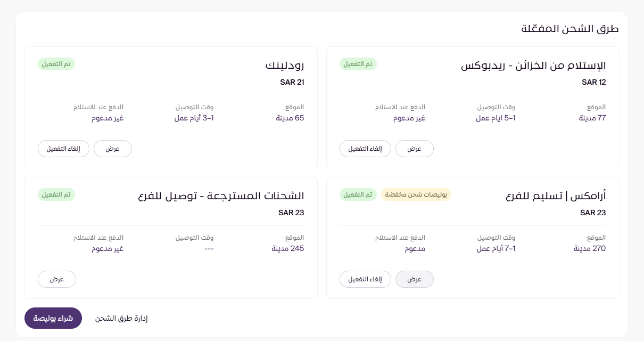Viewport: 644px width, 341px height.
Task: Click عرض on the ريدبوكس lockers card
Action: point(415,149)
